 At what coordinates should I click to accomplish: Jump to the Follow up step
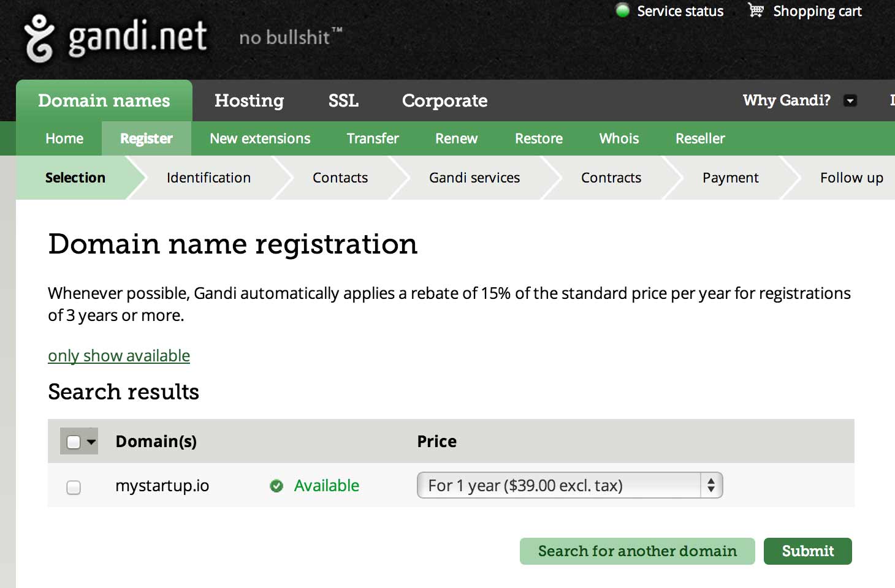851,178
